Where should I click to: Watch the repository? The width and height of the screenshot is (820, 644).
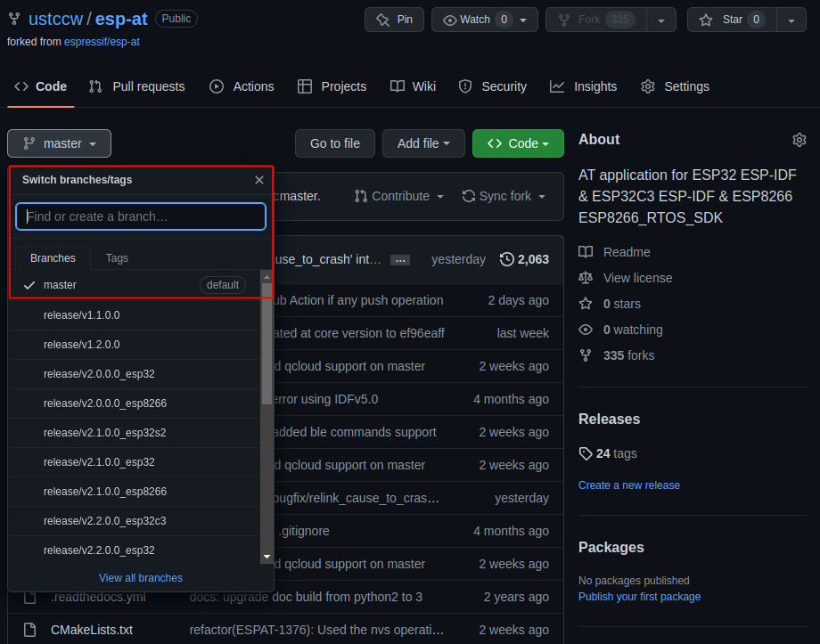coord(477,20)
